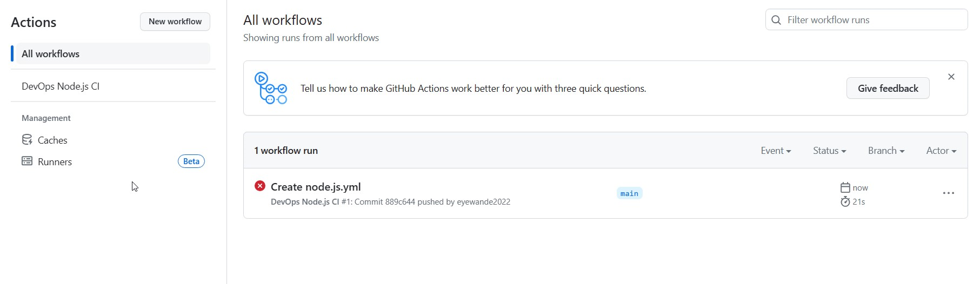This screenshot has height=284, width=980.
Task: Click the calendar icon beside 'now'
Action: pos(845,187)
